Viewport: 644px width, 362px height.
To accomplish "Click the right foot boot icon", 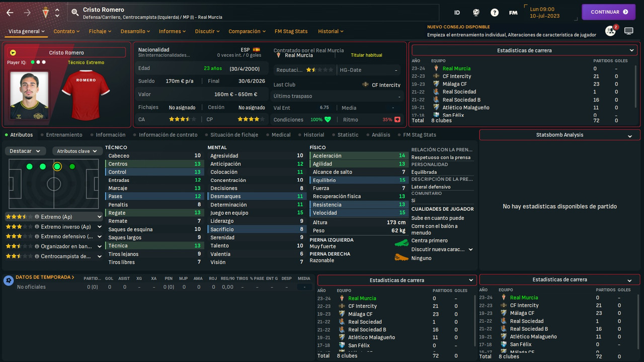I will point(401,257).
